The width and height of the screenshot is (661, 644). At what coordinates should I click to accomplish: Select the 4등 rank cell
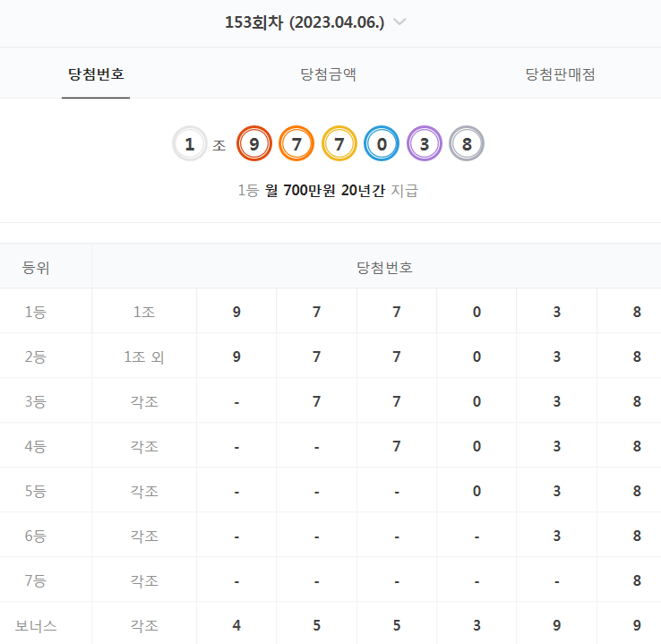tap(46, 446)
